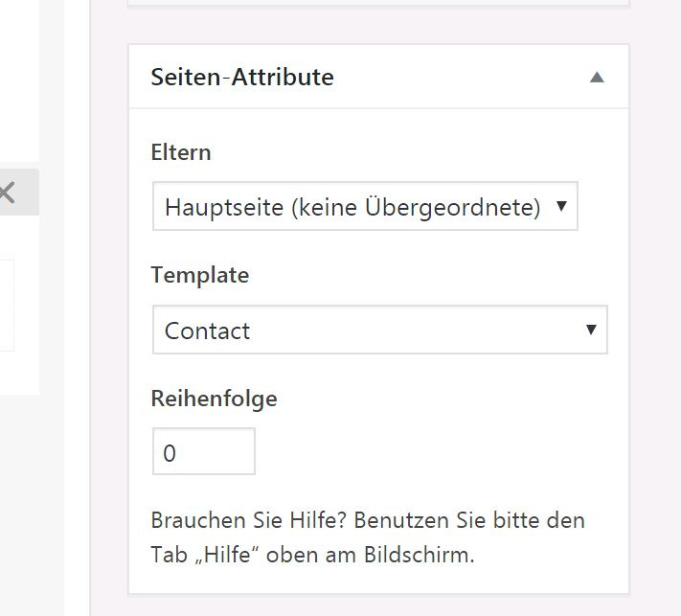The width and height of the screenshot is (681, 616).
Task: Open the Eltern parent page dropdown
Action: coord(365,206)
